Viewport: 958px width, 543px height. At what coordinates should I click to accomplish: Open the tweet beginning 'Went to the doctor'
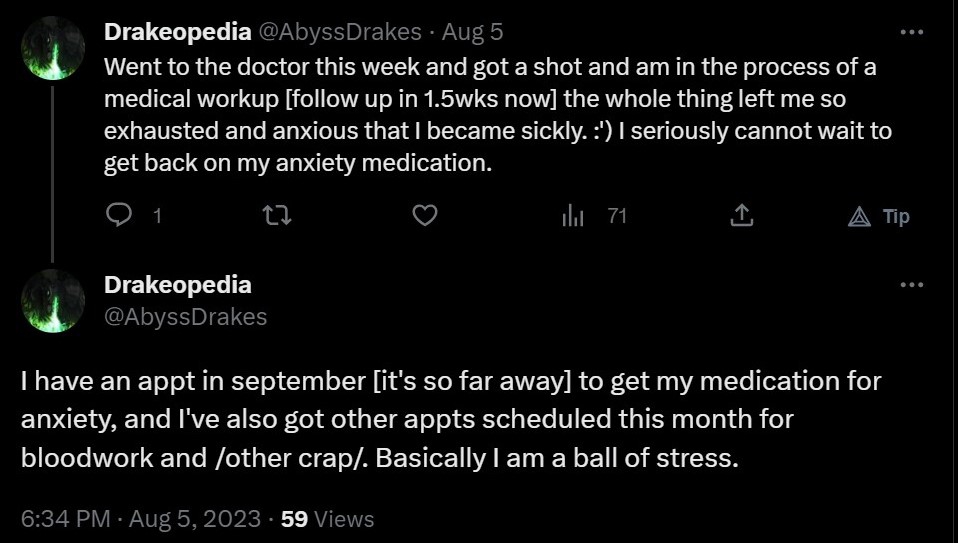pyautogui.click(x=498, y=115)
